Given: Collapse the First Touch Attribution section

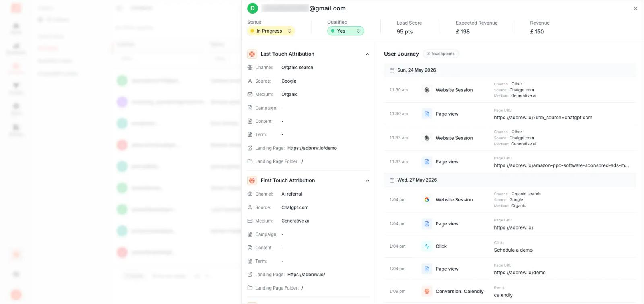Looking at the screenshot, I should coord(367,181).
